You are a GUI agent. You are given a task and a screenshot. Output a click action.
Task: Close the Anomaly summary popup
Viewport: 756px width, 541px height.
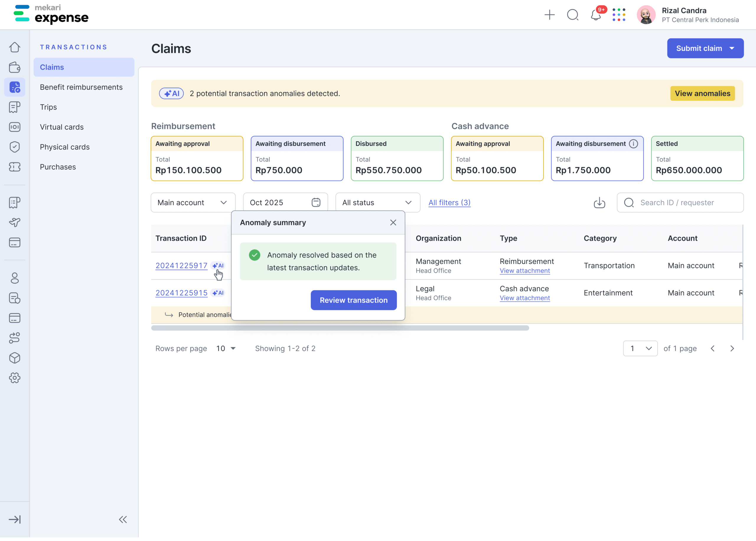point(393,223)
